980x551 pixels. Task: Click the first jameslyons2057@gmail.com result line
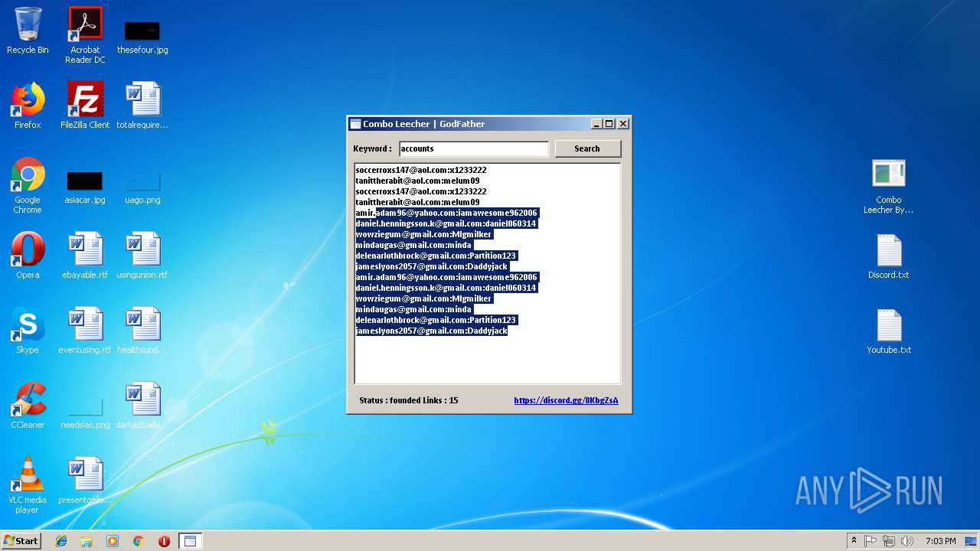(432, 266)
